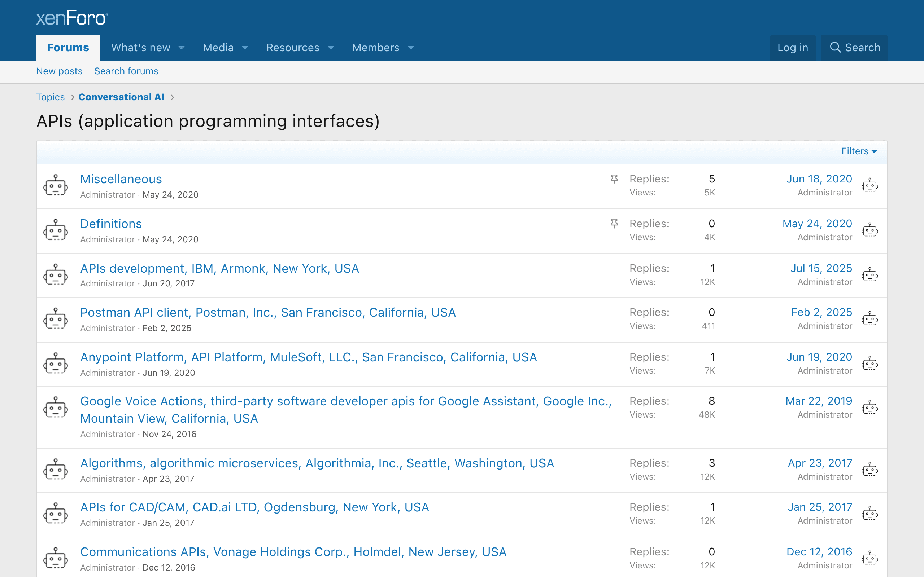
Task: Click the pin icon on the Definitions thread
Action: [614, 223]
